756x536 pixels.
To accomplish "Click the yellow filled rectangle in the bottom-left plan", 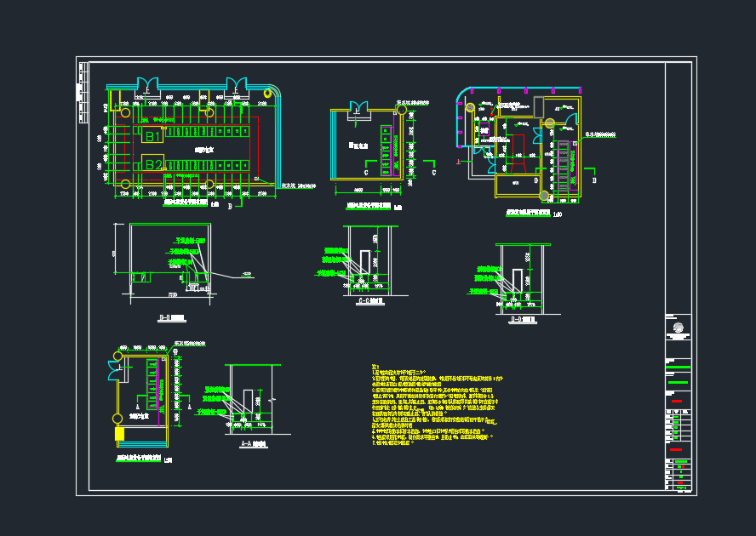I will coord(119,434).
